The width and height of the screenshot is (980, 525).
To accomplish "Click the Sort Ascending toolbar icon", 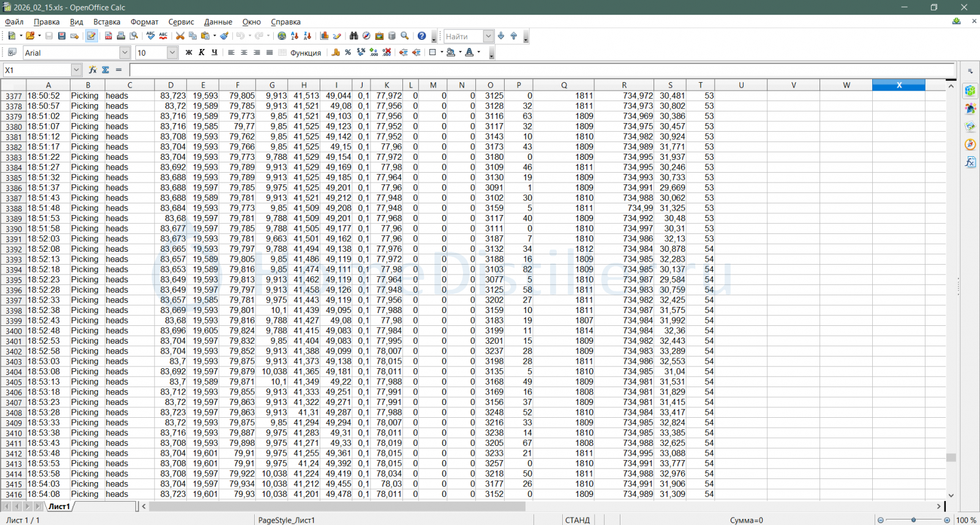I will 295,36.
